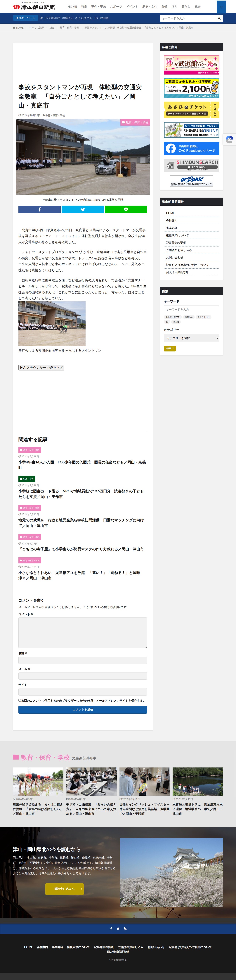Focus the sidebar キーワード input field

coord(191,309)
